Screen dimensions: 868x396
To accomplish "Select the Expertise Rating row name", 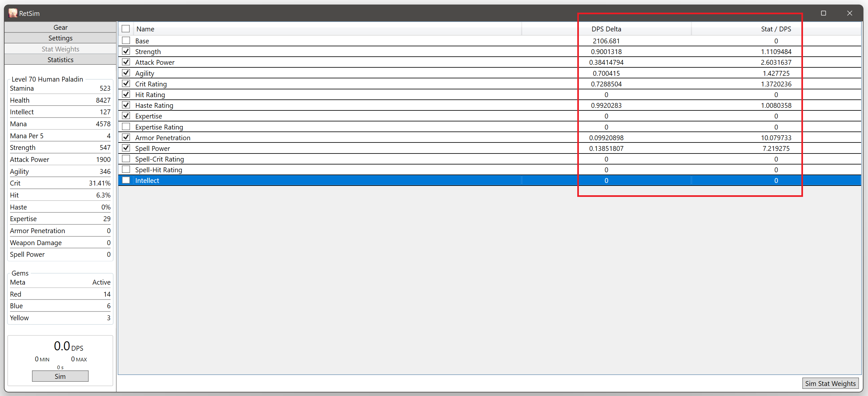I will click(x=159, y=127).
